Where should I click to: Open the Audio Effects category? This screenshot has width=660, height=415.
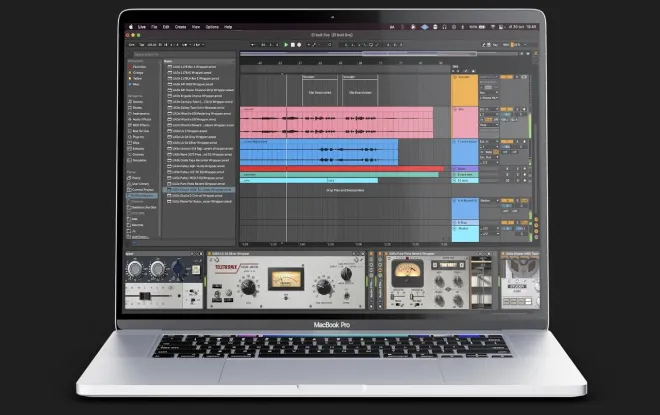pyautogui.click(x=141, y=120)
